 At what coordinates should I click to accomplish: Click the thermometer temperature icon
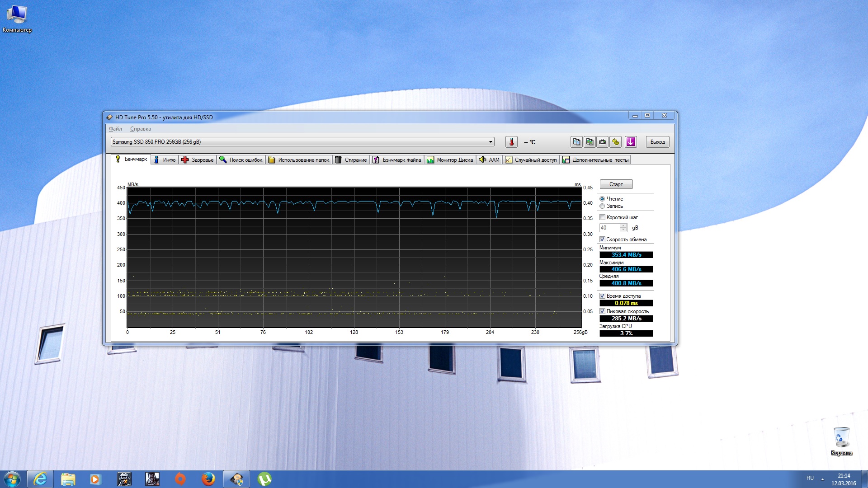pyautogui.click(x=511, y=142)
